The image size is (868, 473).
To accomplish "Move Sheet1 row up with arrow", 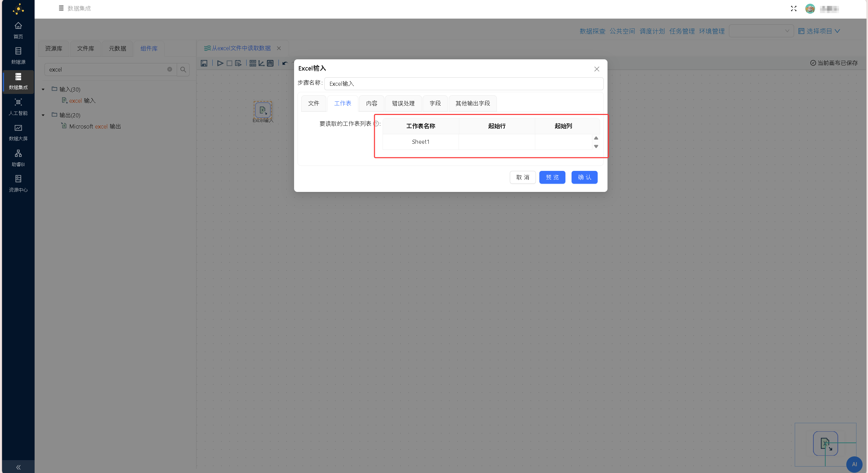I will coord(596,138).
